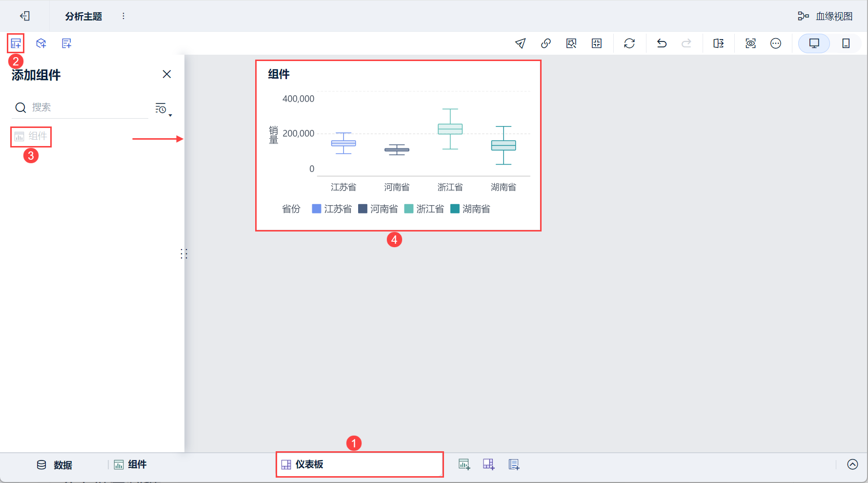
Task: Click the 湖南省 box plot in the chart
Action: (504, 146)
